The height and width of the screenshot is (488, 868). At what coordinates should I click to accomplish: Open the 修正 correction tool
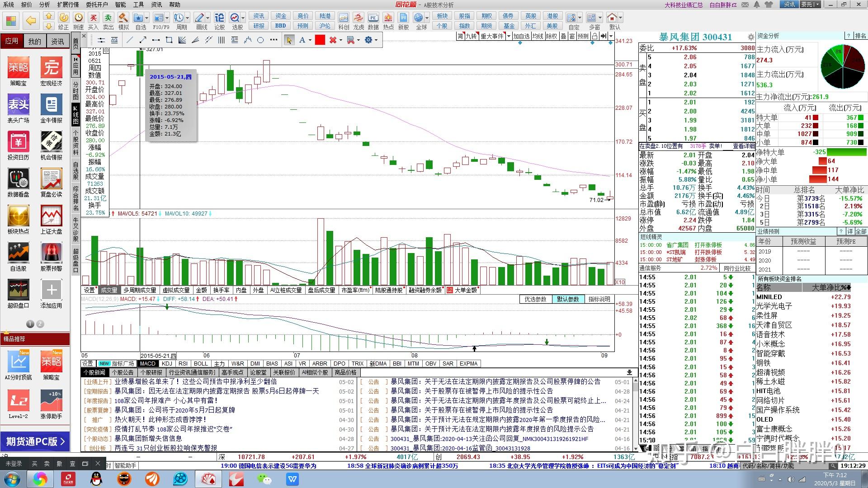(x=63, y=21)
